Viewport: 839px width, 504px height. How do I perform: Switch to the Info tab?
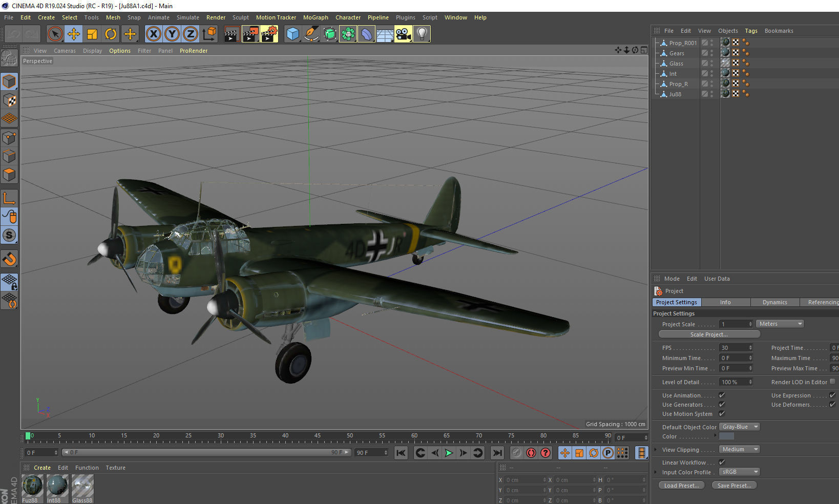point(725,302)
